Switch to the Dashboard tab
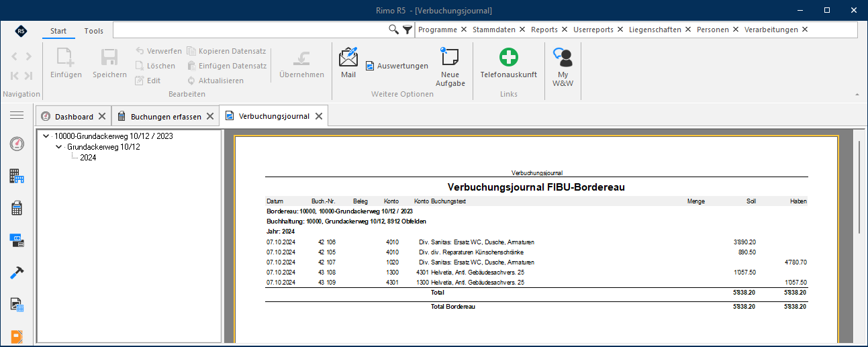The height and width of the screenshot is (347, 868). coord(74,117)
